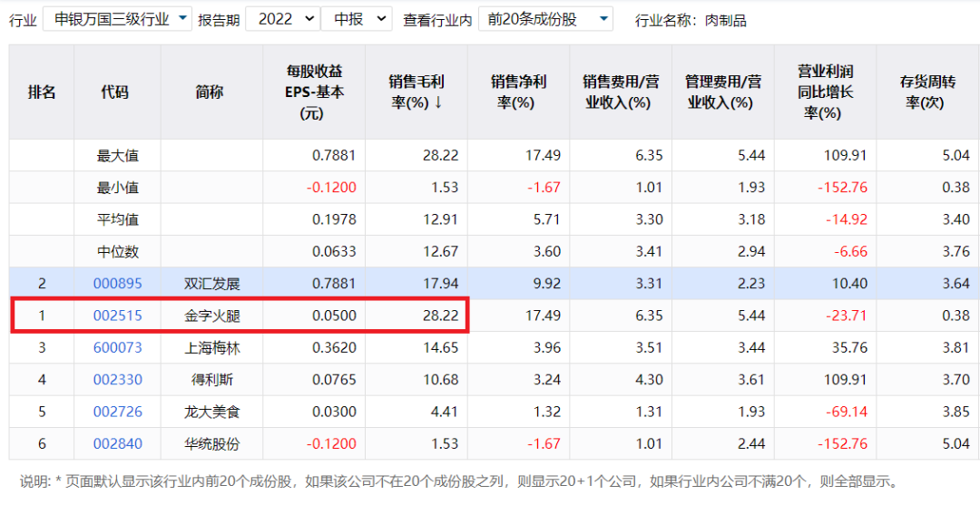Click 龙大美食 gross margin value 4.41
This screenshot has width=980, height=505.
click(x=445, y=412)
